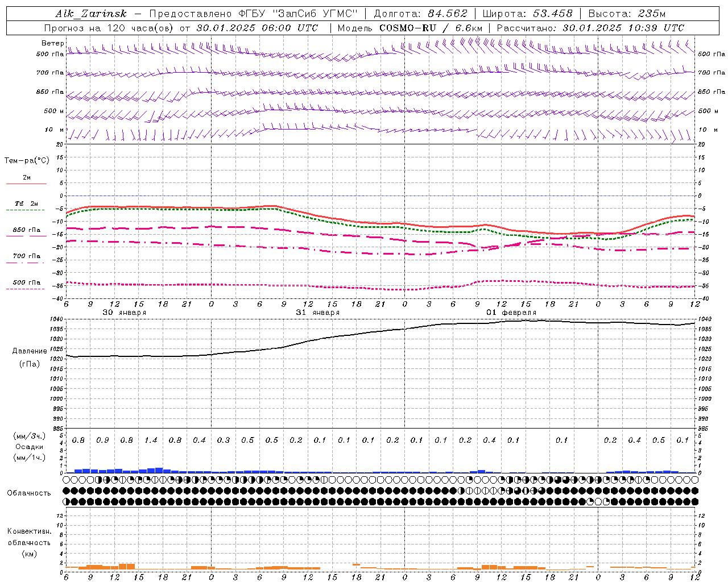Click the 'Облачность' cloud cover label
The width and height of the screenshot is (728, 582).
(x=29, y=493)
